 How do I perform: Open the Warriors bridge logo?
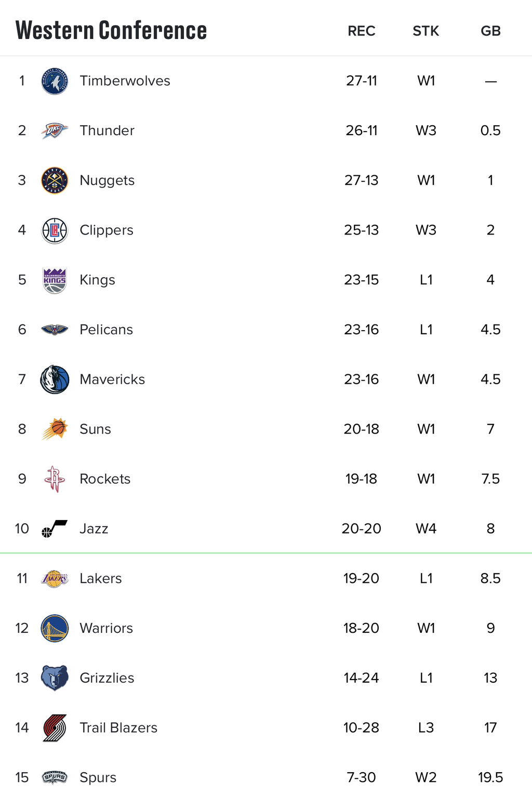[55, 628]
